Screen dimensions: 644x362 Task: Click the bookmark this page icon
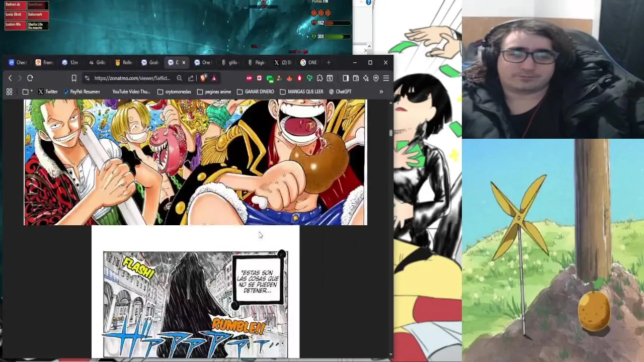click(x=74, y=78)
